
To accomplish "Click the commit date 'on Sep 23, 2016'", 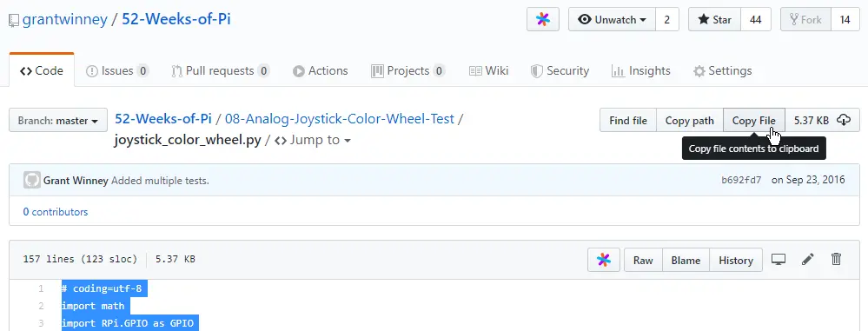I will click(808, 180).
